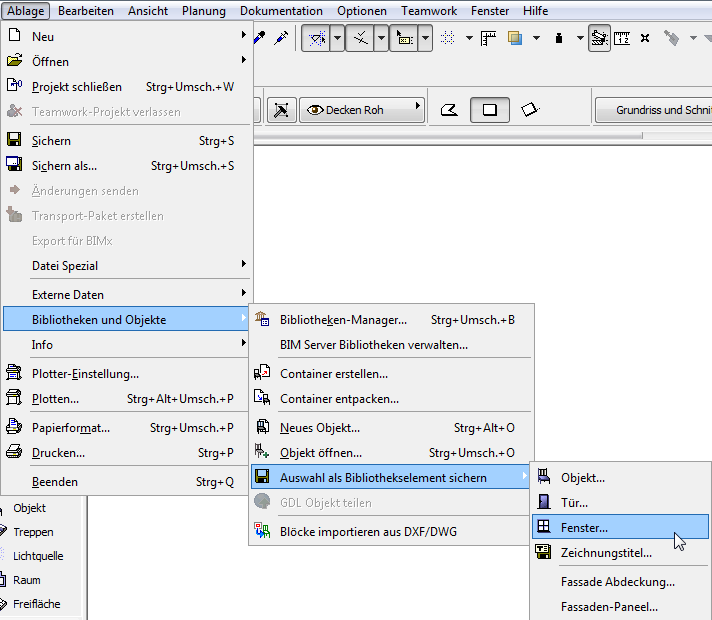Expand Auswahl als Bibliothekselement sichern
The image size is (712, 620).
tap(391, 477)
